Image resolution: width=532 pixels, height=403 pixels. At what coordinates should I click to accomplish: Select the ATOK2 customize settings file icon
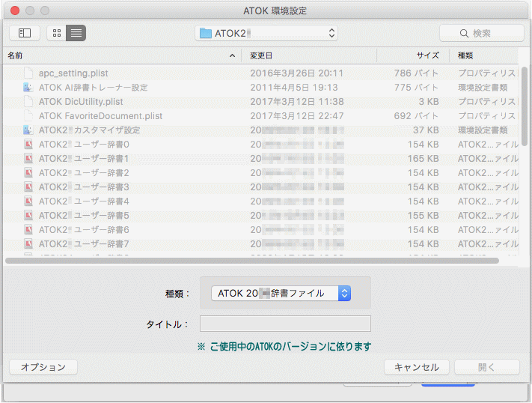tap(28, 130)
